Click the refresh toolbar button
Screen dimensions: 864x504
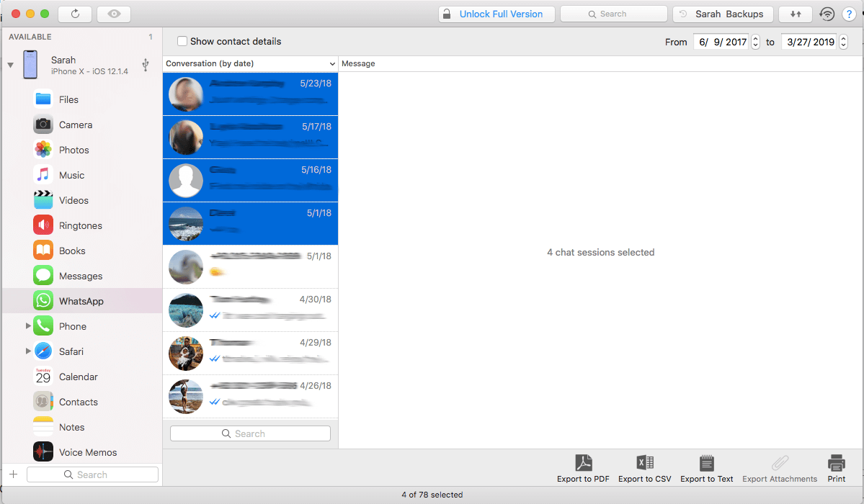coord(75,14)
